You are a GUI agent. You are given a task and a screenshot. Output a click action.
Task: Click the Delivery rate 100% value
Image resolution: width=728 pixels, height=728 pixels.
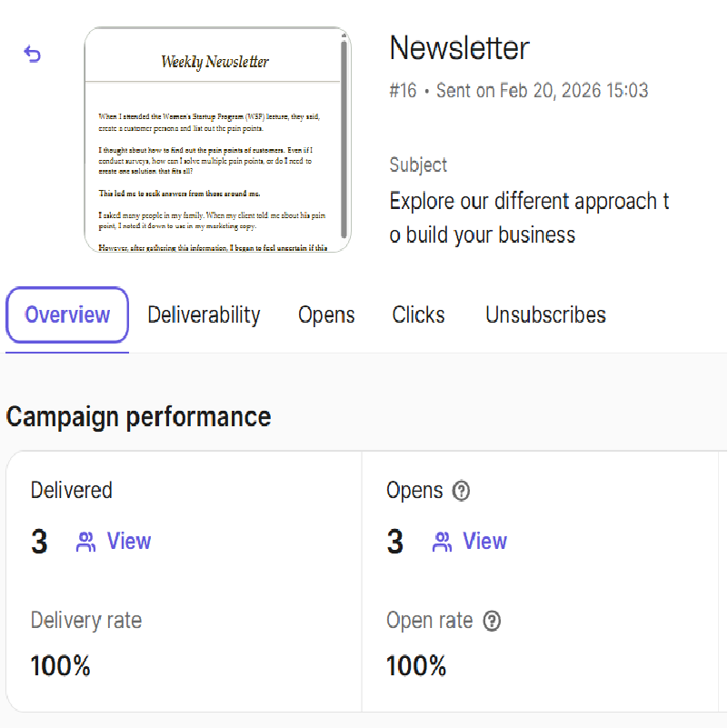61,666
